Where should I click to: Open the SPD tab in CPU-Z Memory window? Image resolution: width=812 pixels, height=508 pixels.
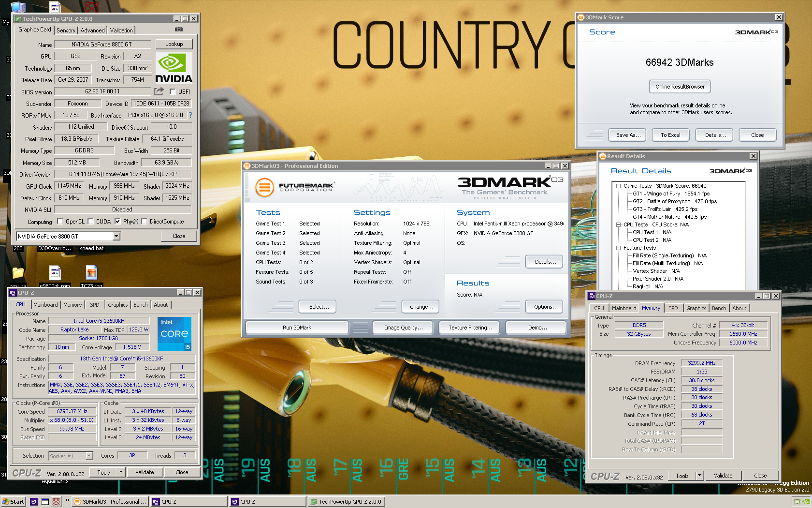(673, 308)
